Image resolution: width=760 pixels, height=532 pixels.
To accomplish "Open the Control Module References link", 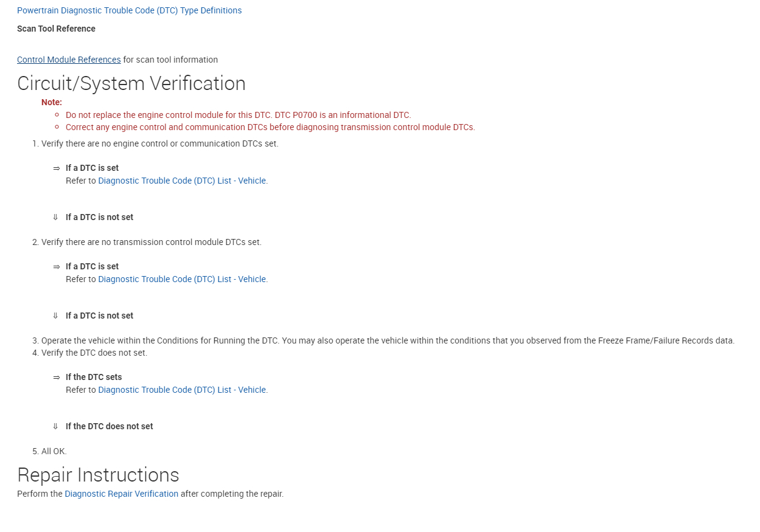I will point(69,60).
